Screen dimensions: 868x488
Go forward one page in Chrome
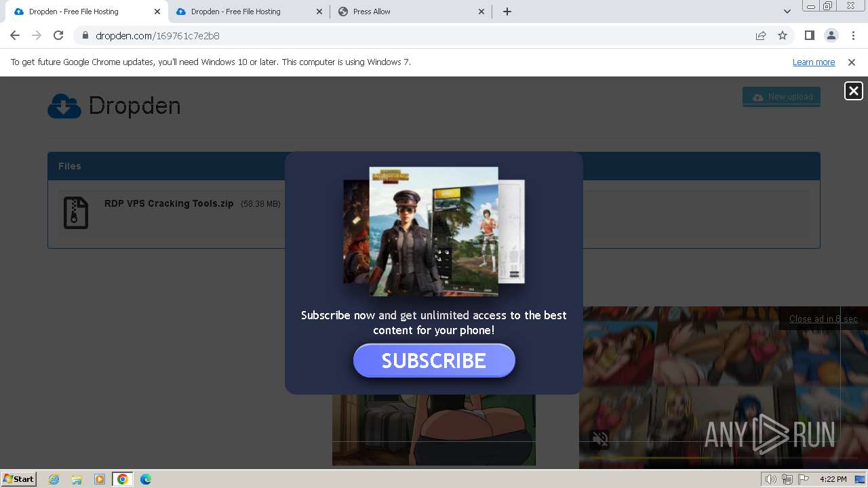pyautogui.click(x=37, y=35)
